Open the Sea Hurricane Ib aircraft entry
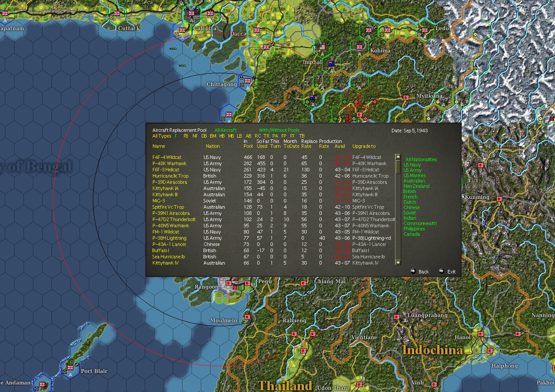Viewport: 555px width, 392px height. pyautogui.click(x=169, y=257)
